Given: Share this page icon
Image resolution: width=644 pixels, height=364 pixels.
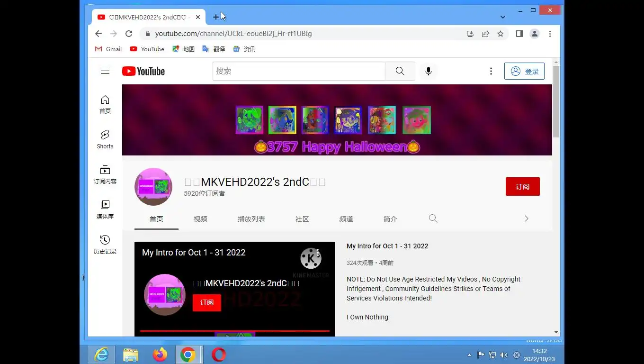Looking at the screenshot, I should [x=485, y=34].
